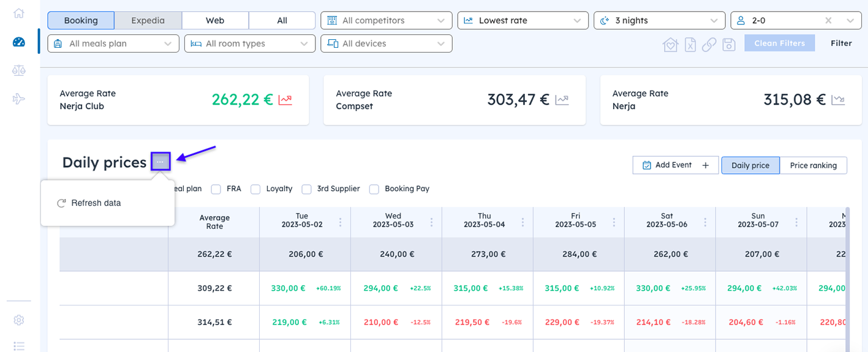
Task: Export to Excel file icon
Action: click(x=690, y=44)
